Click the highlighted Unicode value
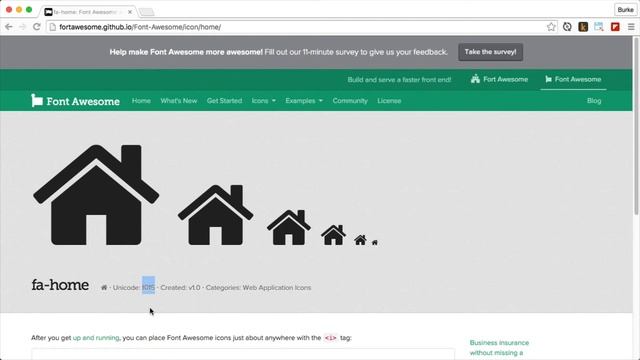 pos(149,287)
